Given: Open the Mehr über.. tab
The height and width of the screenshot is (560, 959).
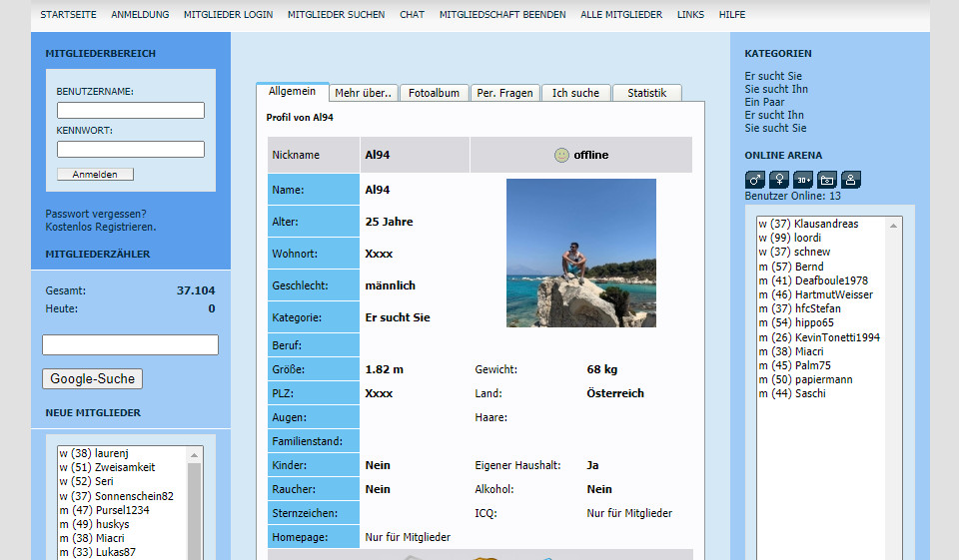Looking at the screenshot, I should tap(364, 93).
